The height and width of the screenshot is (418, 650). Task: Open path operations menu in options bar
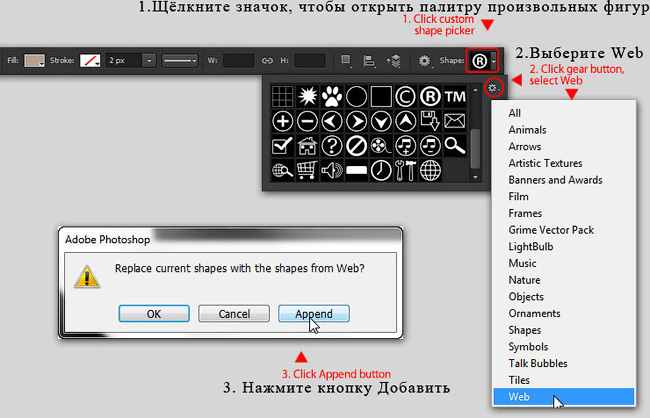pos(346,61)
